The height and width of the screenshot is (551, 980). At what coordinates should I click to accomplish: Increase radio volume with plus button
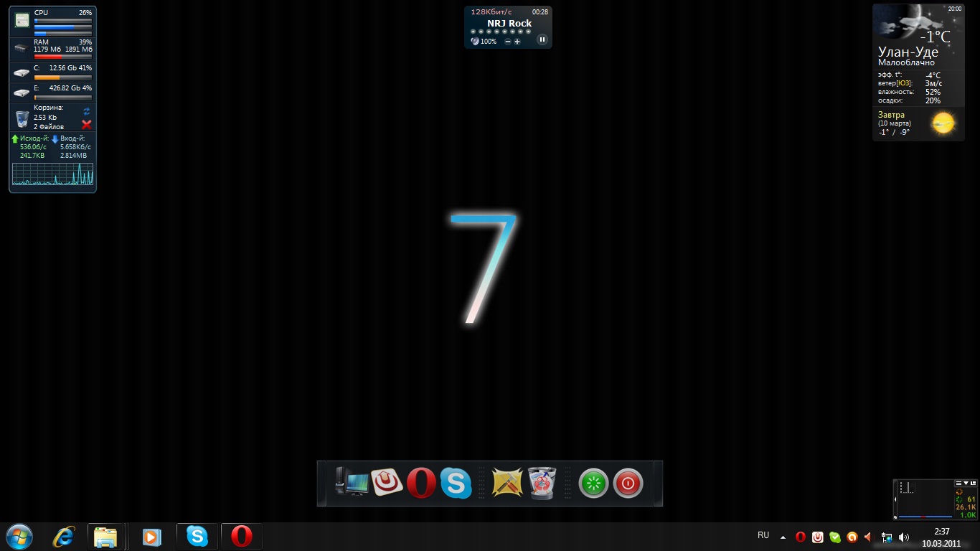(x=517, y=42)
